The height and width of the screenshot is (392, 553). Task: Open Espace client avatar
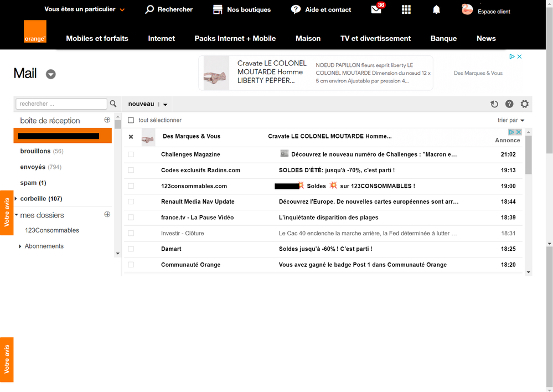467,9
